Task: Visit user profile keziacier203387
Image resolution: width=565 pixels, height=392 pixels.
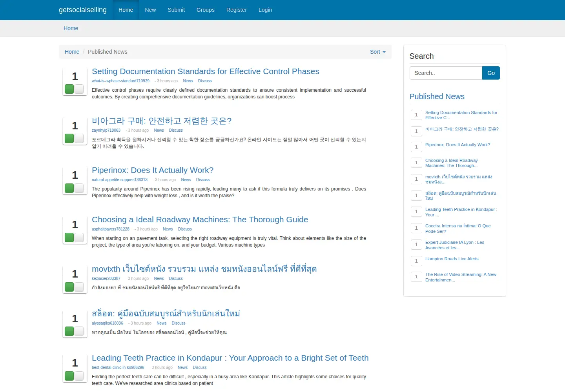Action: pyautogui.click(x=106, y=278)
